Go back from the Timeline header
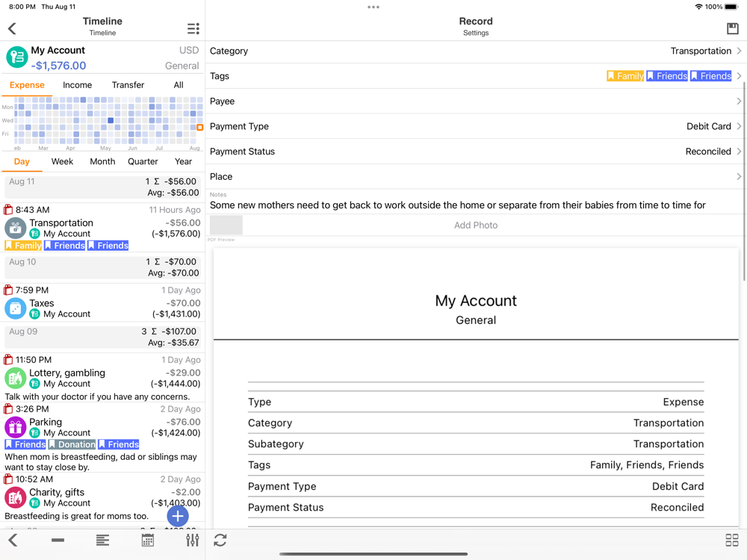This screenshot has height=560, width=747. 13,28
